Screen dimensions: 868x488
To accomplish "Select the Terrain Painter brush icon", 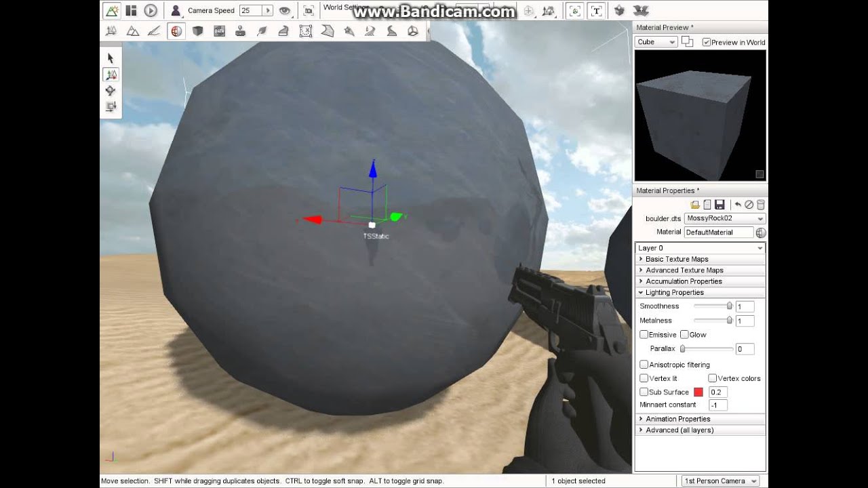I will 155,30.
